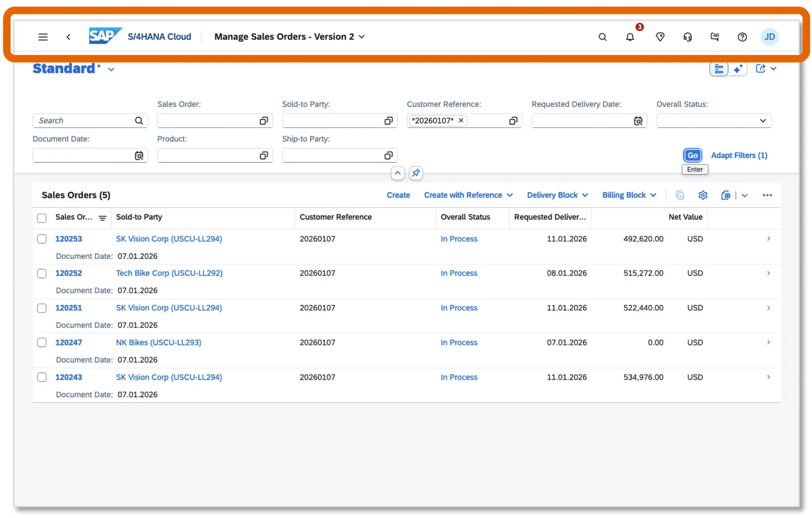Navigate into row 120243 with arrow

click(769, 377)
